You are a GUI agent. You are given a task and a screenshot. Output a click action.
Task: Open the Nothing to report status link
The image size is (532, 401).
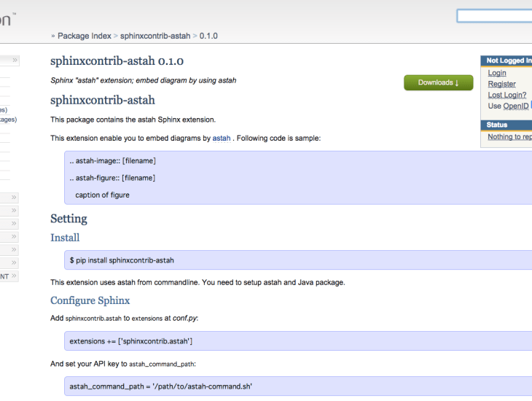point(509,136)
